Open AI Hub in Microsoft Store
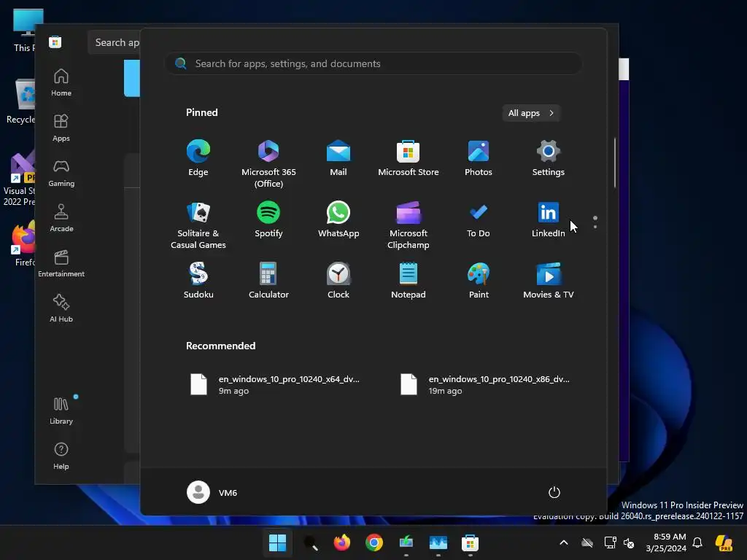Screen dimensions: 747x560 [x=61, y=309]
